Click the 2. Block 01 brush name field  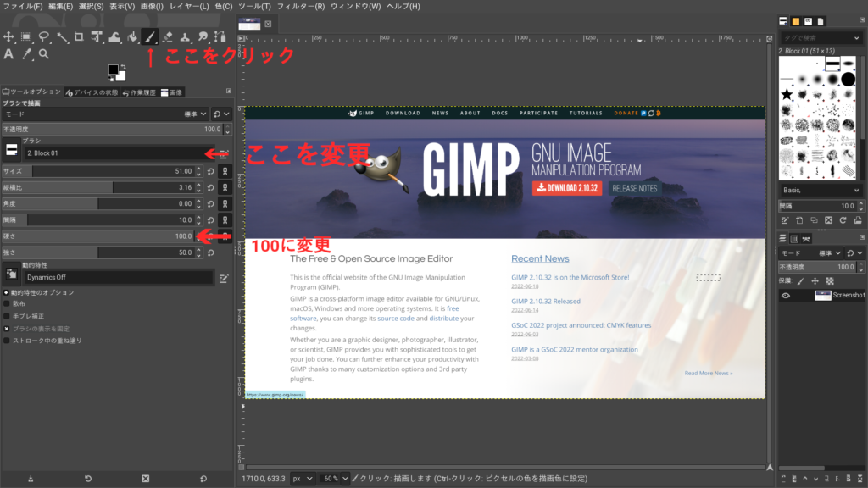pos(118,153)
